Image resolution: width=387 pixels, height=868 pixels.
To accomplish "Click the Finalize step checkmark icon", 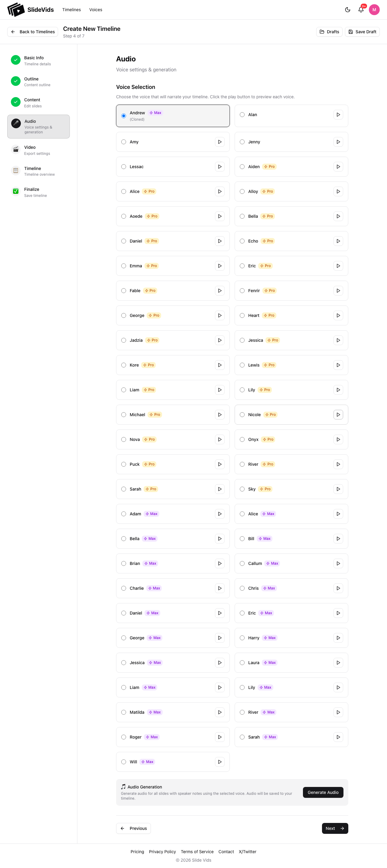I will point(16,191).
